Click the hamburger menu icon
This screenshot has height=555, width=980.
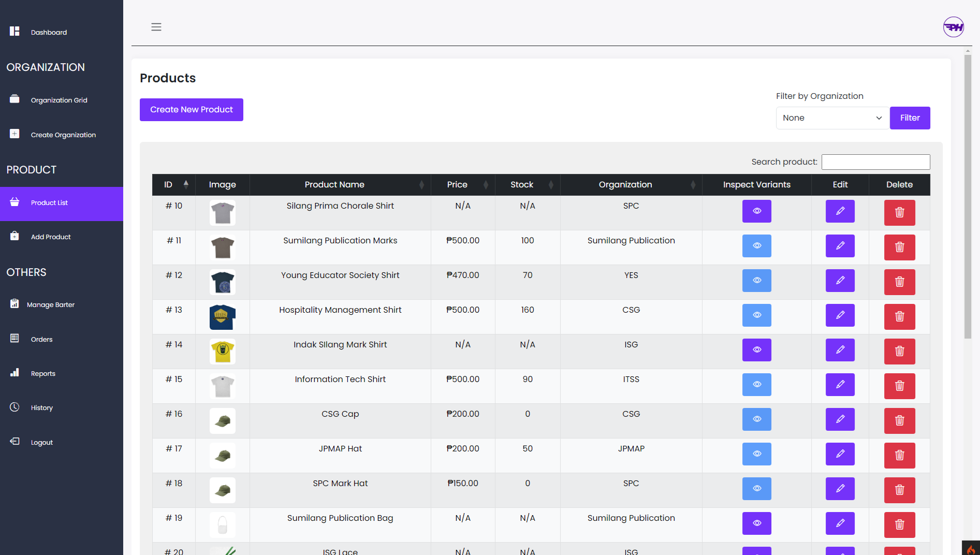tap(156, 27)
